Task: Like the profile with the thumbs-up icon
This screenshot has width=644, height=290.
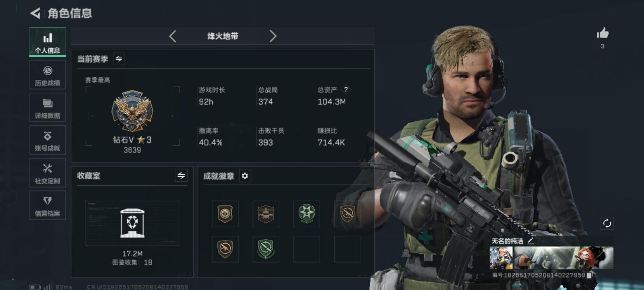Action: pos(603,33)
